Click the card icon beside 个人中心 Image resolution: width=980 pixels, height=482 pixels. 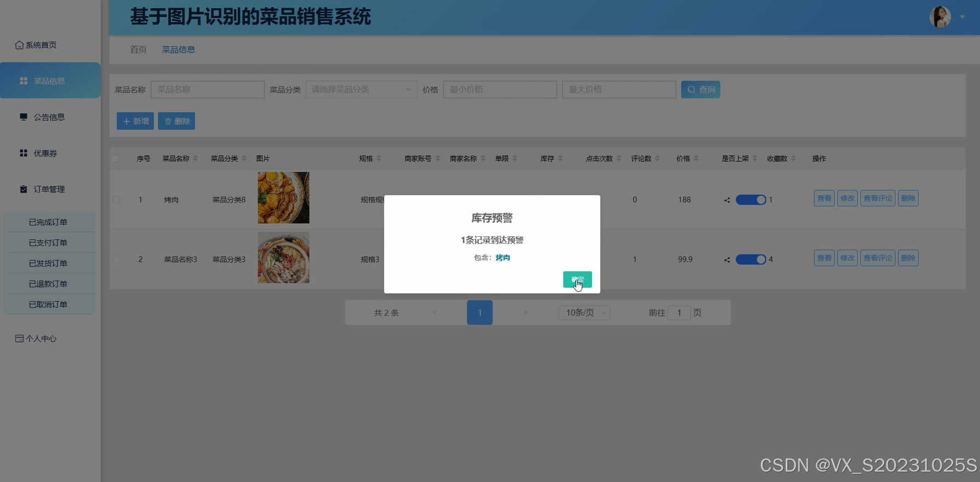point(19,339)
